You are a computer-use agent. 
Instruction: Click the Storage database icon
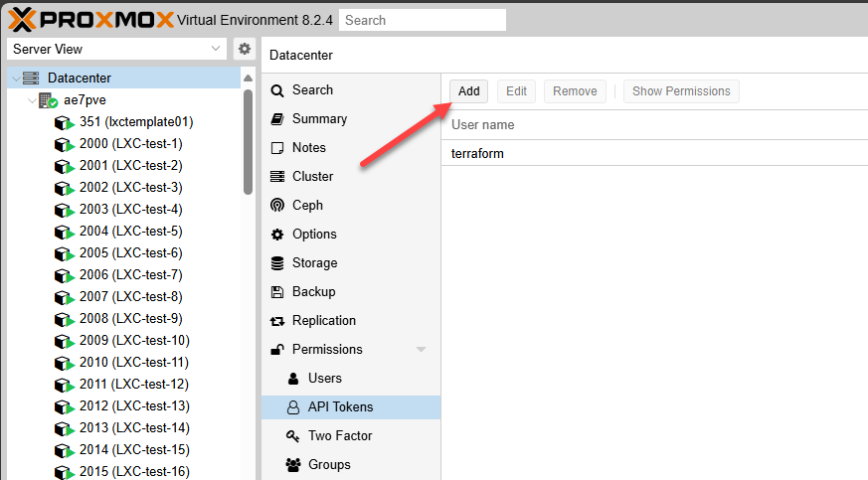(x=277, y=263)
